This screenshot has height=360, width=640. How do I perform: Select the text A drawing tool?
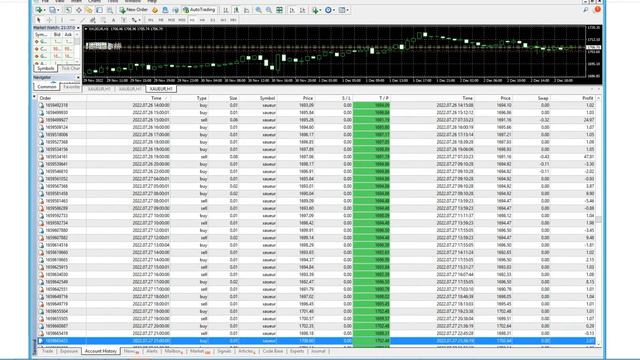click(113, 20)
